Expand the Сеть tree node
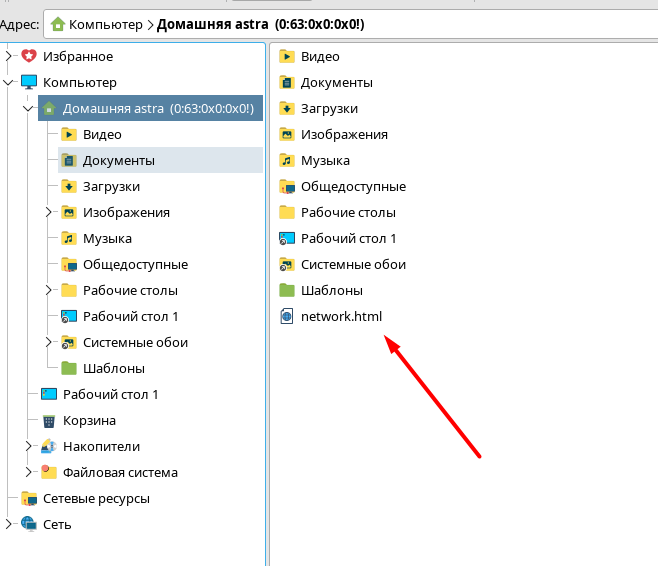658x566 pixels. (8, 524)
